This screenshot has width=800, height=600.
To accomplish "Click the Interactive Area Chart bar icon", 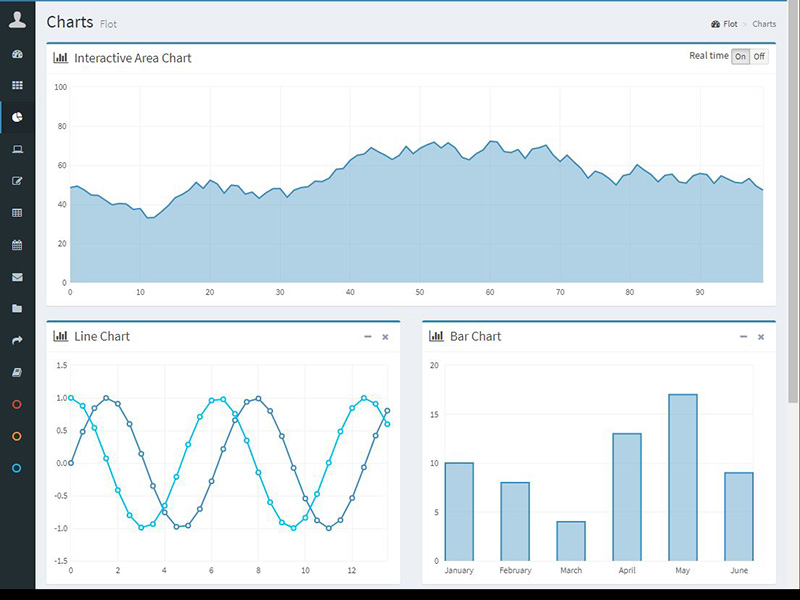I will click(61, 58).
